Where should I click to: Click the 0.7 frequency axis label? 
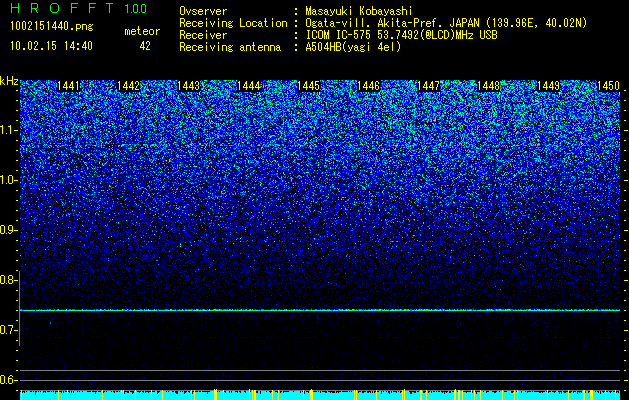[9, 330]
